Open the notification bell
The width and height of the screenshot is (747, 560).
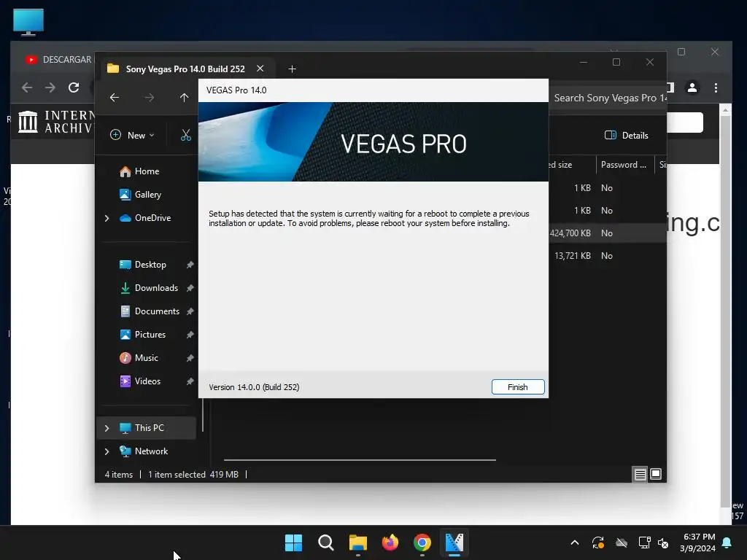(727, 542)
